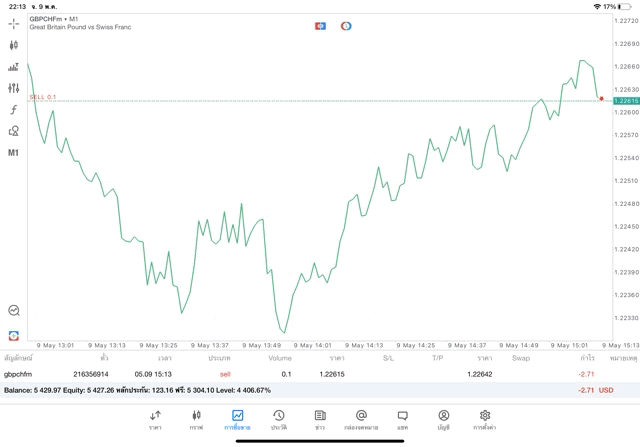640x447 pixels.
Task: Select the gbpchfm open position row
Action: (320, 374)
